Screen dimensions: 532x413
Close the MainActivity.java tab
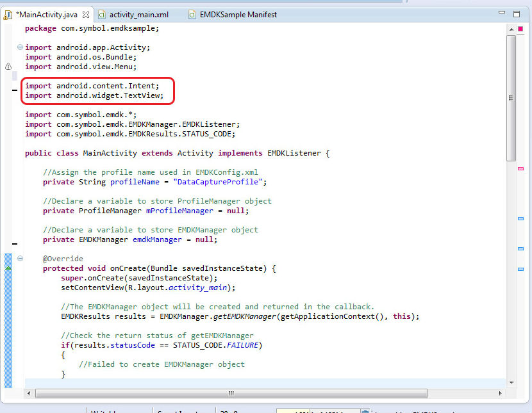pos(86,14)
